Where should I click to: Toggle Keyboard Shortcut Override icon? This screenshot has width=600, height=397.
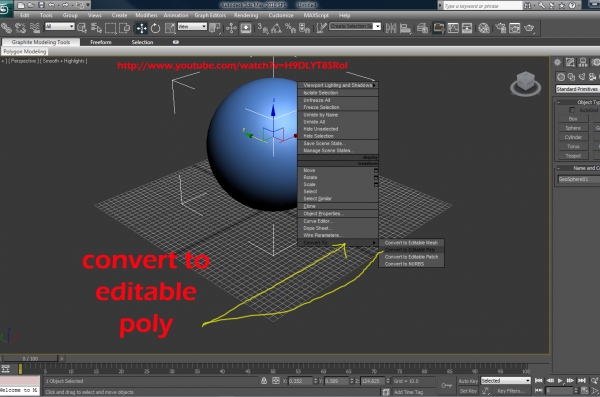(246, 28)
